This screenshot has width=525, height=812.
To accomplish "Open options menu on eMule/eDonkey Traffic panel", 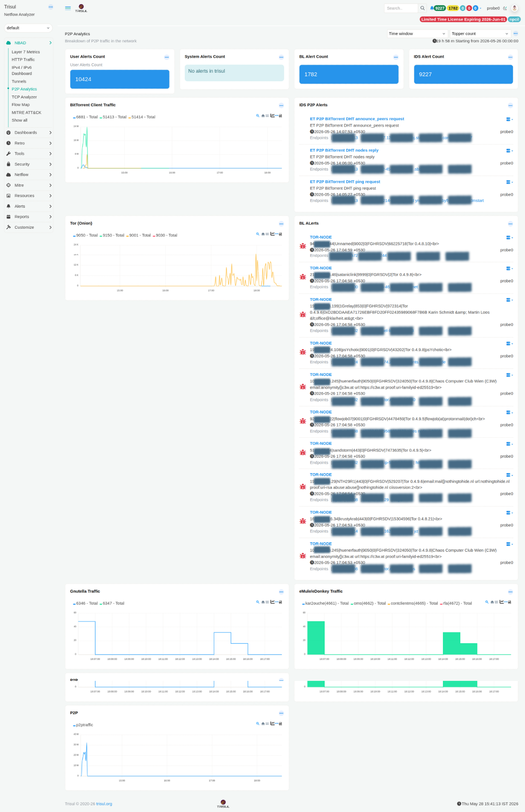I will 511,592.
